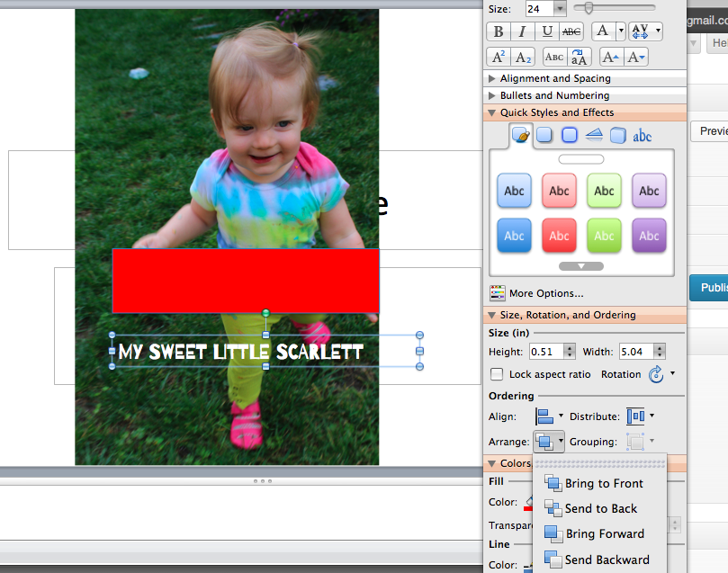Image resolution: width=728 pixels, height=573 pixels.
Task: Toggle Bold text formatting
Action: [499, 31]
